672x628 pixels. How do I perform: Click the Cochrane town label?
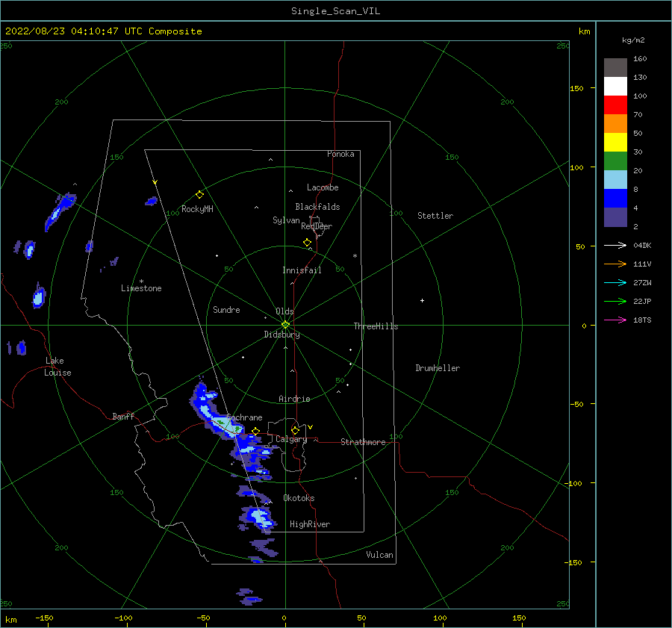[x=245, y=417]
